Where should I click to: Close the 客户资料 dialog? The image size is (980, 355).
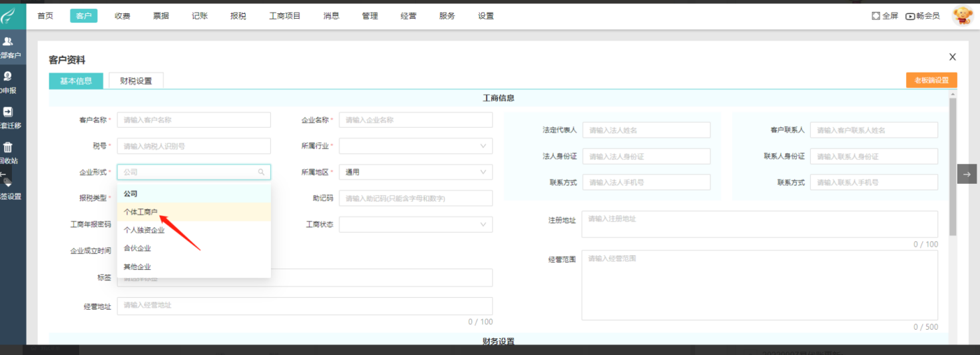pyautogui.click(x=952, y=57)
